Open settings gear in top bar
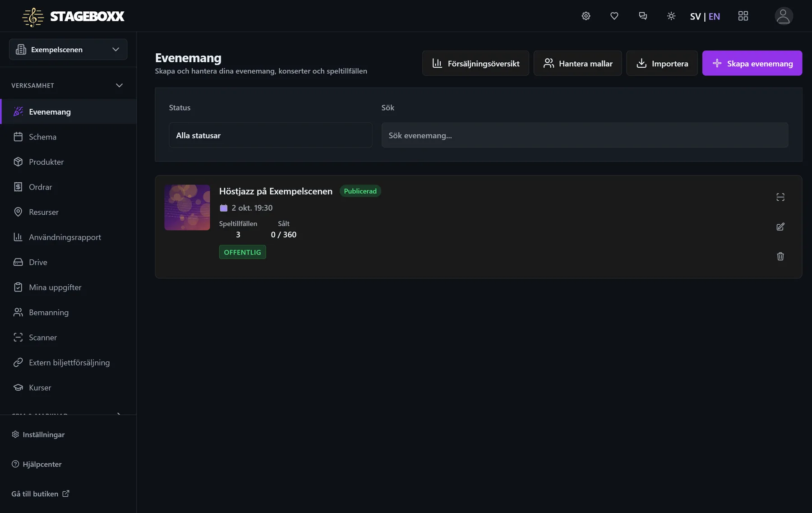The image size is (812, 513). coord(586,16)
